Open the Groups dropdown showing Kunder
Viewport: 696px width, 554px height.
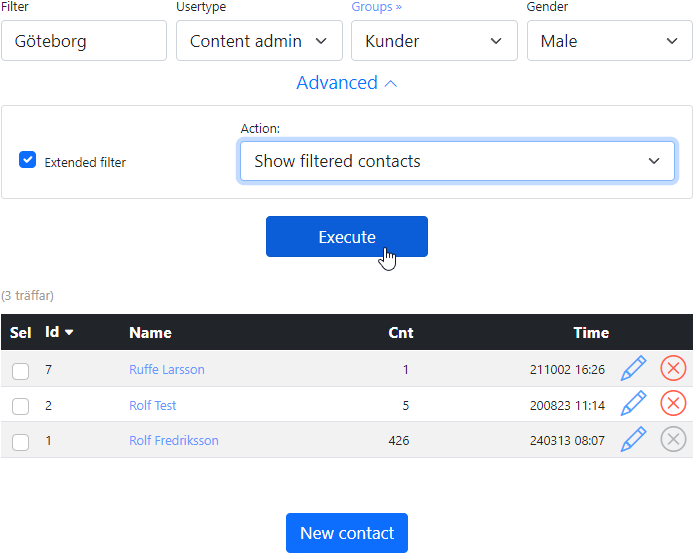coord(434,41)
